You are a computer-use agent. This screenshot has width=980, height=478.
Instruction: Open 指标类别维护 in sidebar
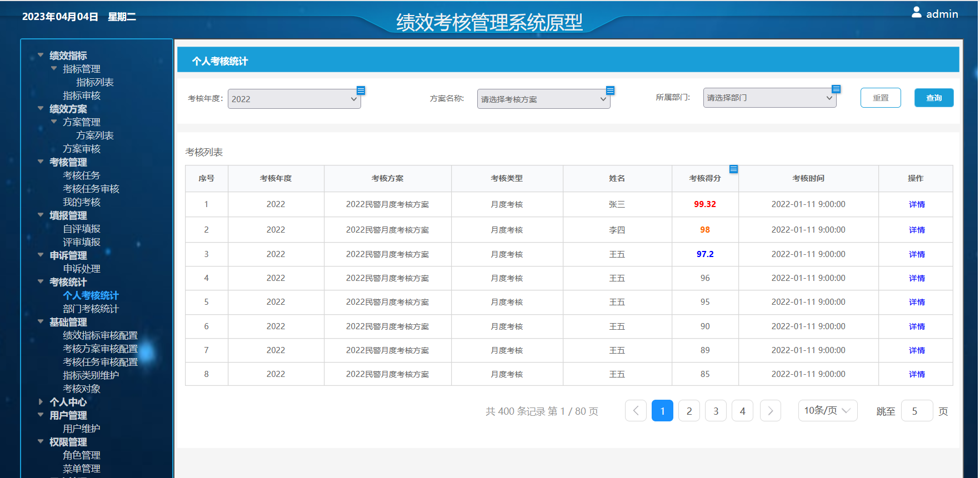(91, 375)
